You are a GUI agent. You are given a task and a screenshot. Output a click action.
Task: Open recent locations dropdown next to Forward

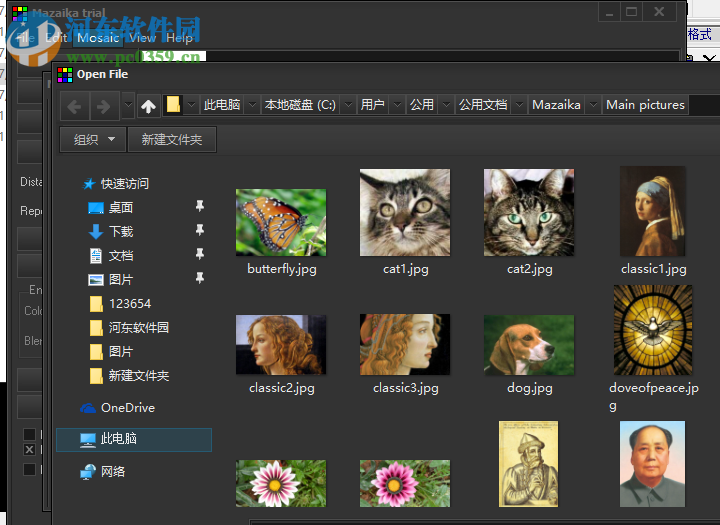(x=128, y=105)
